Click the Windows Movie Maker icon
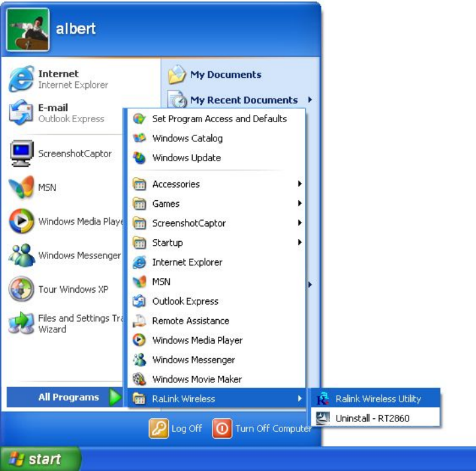The height and width of the screenshot is (471, 476). coord(139,379)
